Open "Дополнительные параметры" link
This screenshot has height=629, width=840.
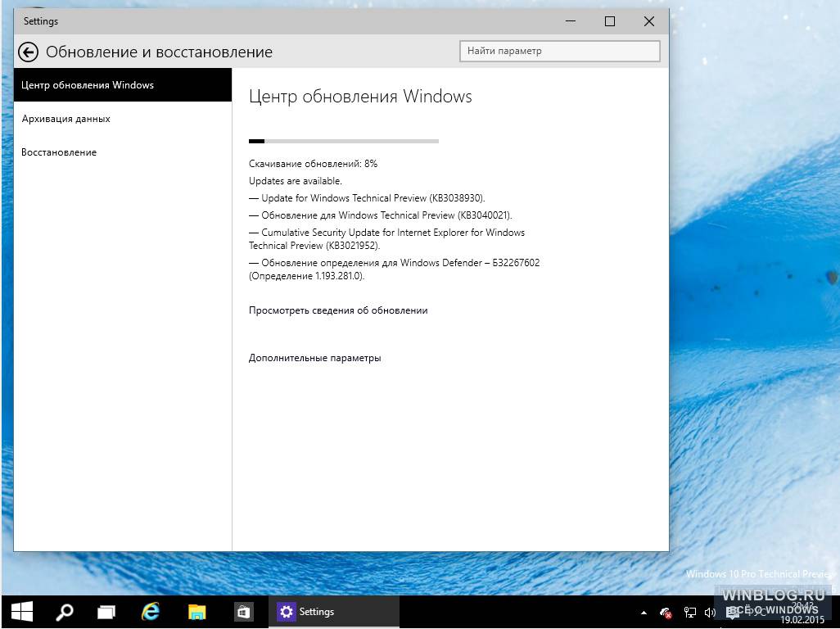pos(315,358)
